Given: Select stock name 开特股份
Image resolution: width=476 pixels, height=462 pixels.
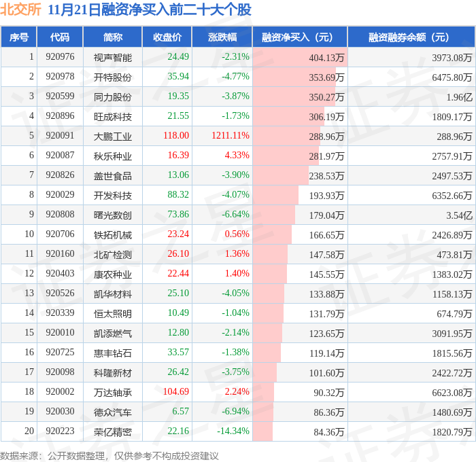Looking at the screenshot, I should pos(113,77).
